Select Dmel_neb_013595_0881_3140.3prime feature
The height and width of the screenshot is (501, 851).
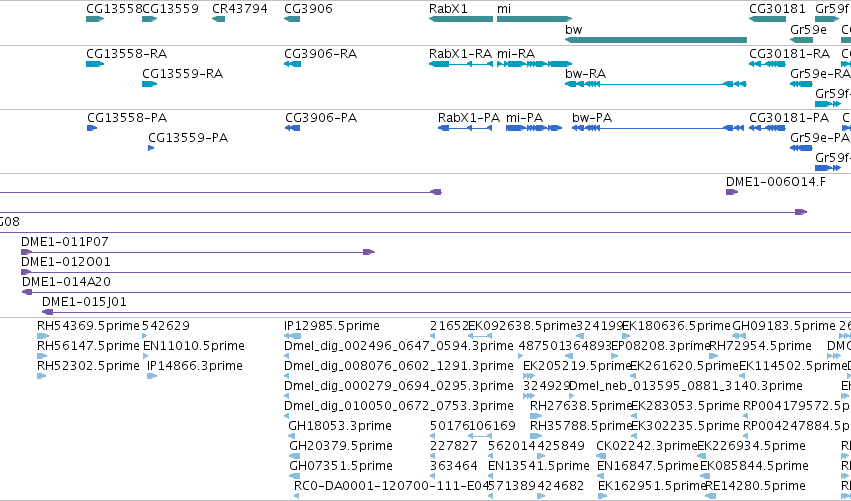click(571, 396)
